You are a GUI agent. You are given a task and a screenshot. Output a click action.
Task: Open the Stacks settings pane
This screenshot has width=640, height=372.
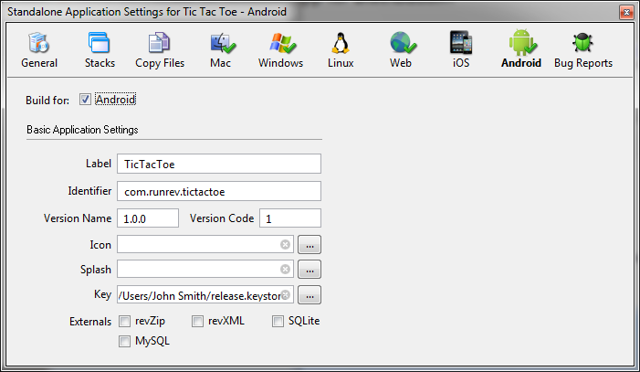tap(100, 51)
